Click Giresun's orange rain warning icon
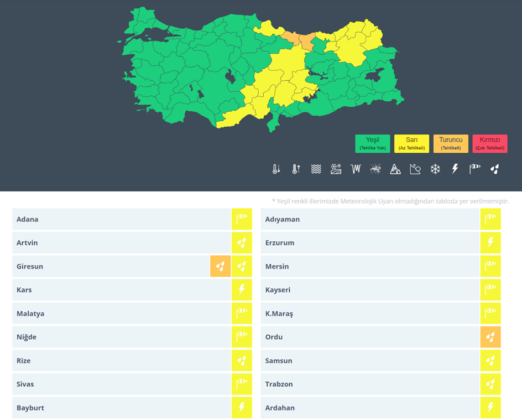The height and width of the screenshot is (420, 522). coord(220,267)
